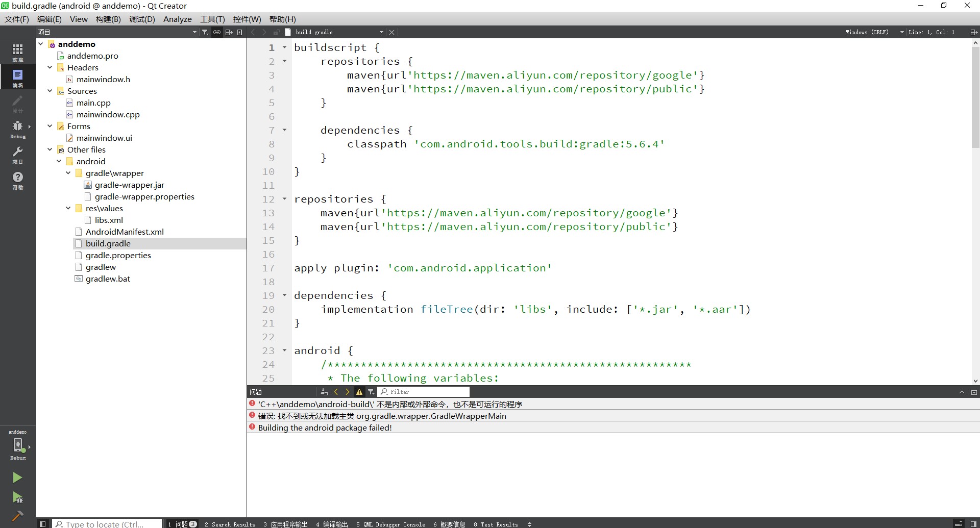This screenshot has height=528, width=980.
Task: Close build.gradle document
Action: [391, 32]
